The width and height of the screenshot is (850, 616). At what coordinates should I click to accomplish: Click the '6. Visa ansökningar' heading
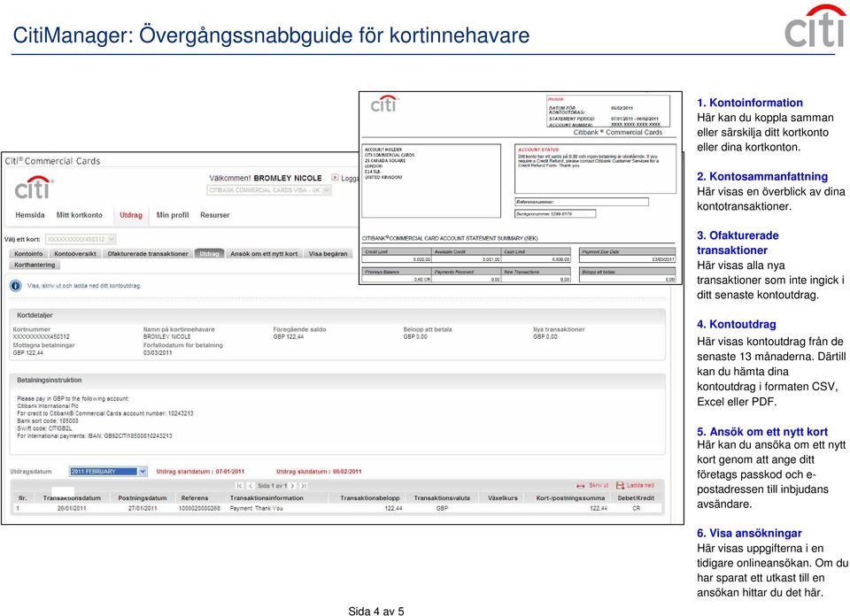click(x=749, y=533)
